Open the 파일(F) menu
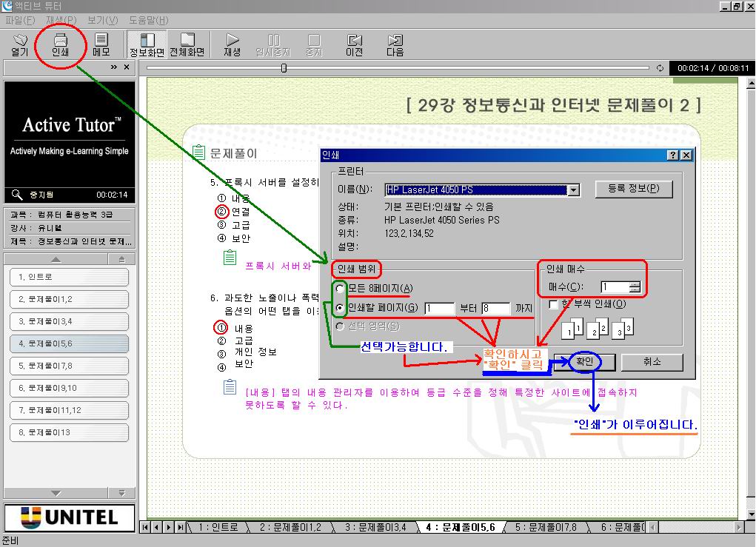756x547 pixels. [20, 20]
